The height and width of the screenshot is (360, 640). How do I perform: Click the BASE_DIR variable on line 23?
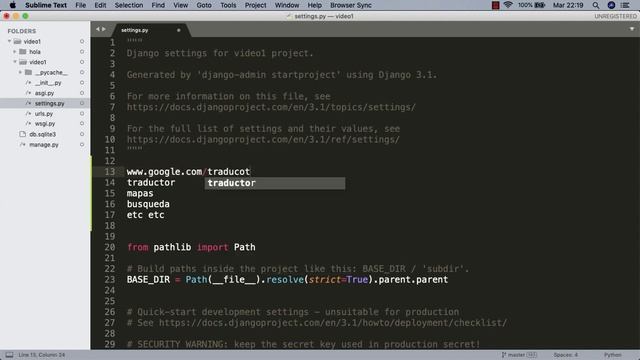click(x=148, y=280)
